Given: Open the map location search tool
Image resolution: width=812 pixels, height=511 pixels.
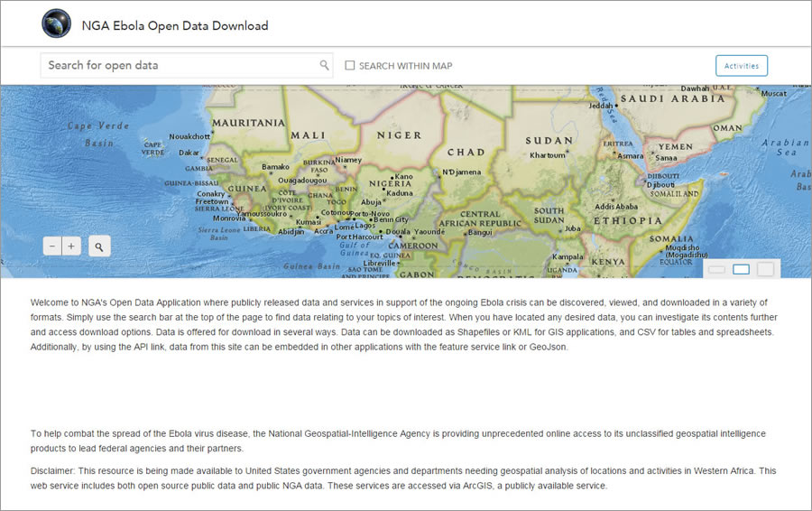Looking at the screenshot, I should click(99, 246).
